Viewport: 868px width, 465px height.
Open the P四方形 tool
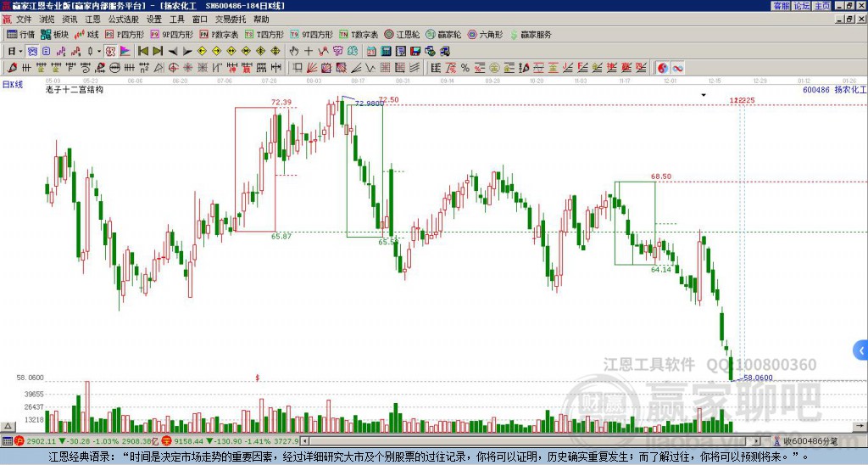coord(124,34)
